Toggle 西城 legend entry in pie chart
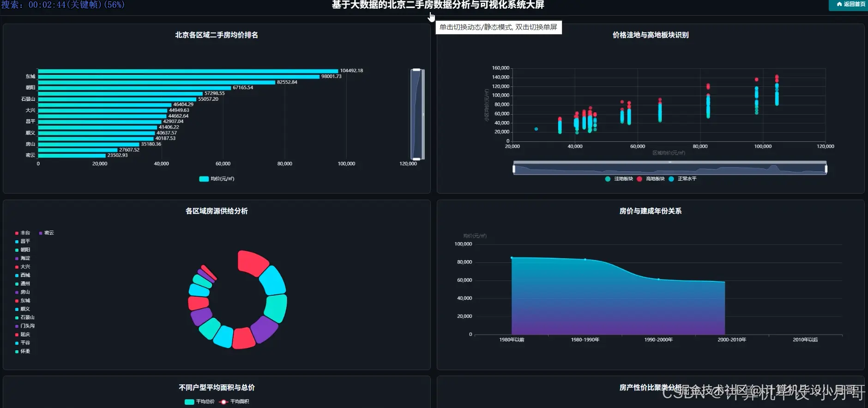 23,275
